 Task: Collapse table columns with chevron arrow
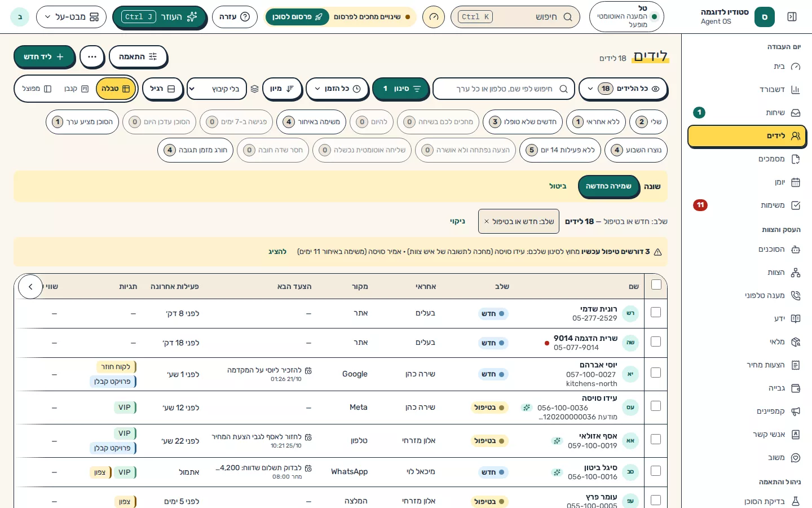point(30,287)
